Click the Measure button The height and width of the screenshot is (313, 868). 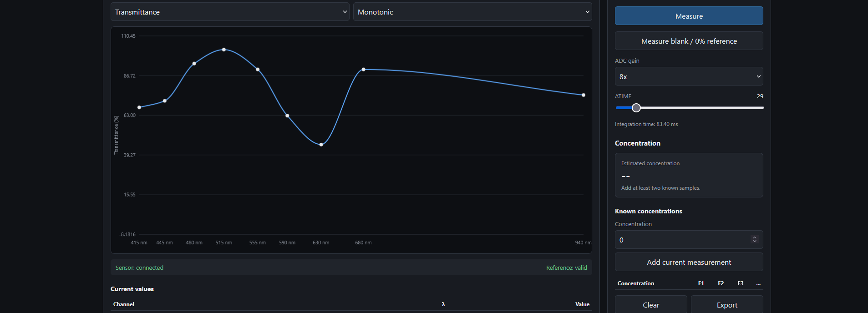coord(689,16)
